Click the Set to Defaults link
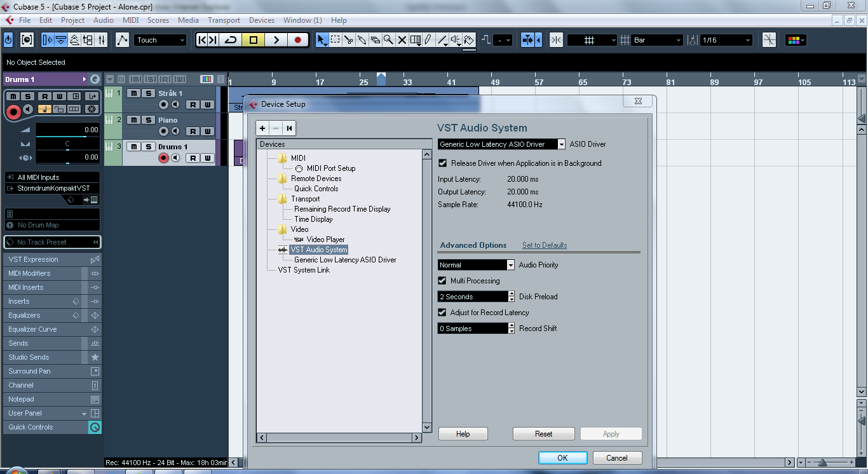Screen dimensions: 868x474 point(545,245)
